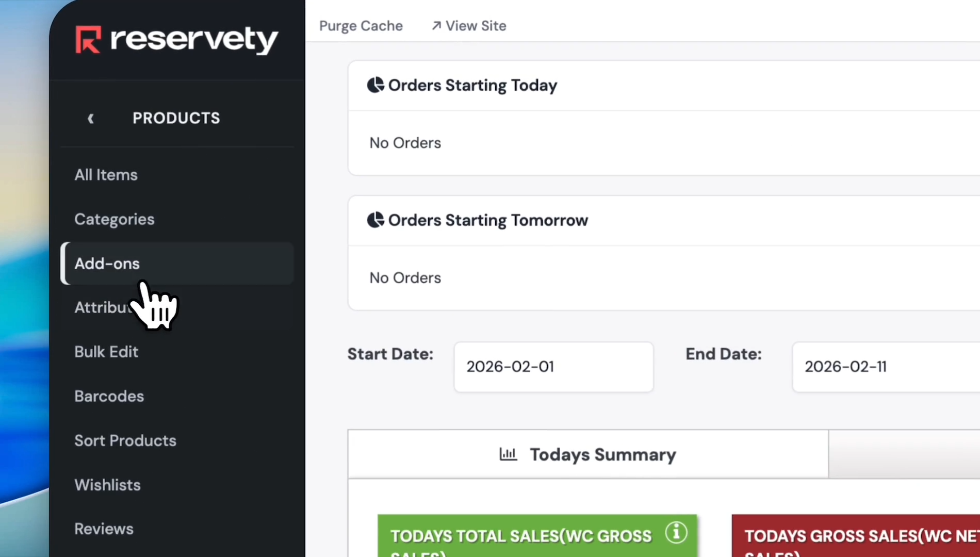Open Bulk Edit page

tap(106, 352)
